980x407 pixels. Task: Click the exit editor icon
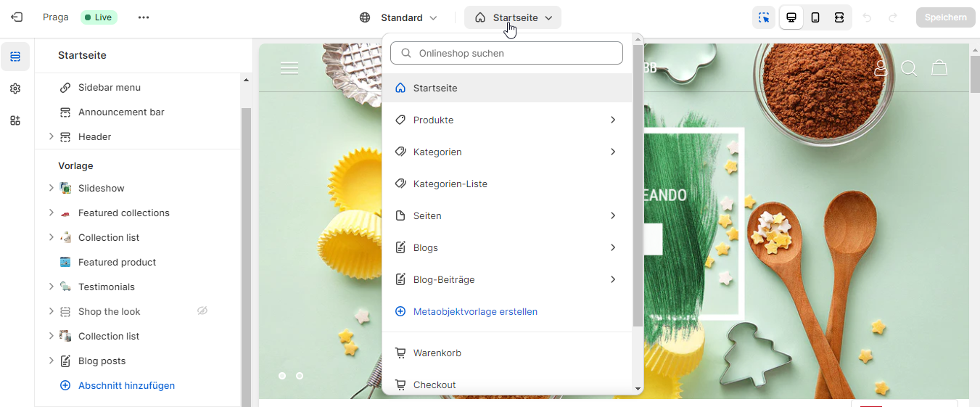(x=17, y=17)
